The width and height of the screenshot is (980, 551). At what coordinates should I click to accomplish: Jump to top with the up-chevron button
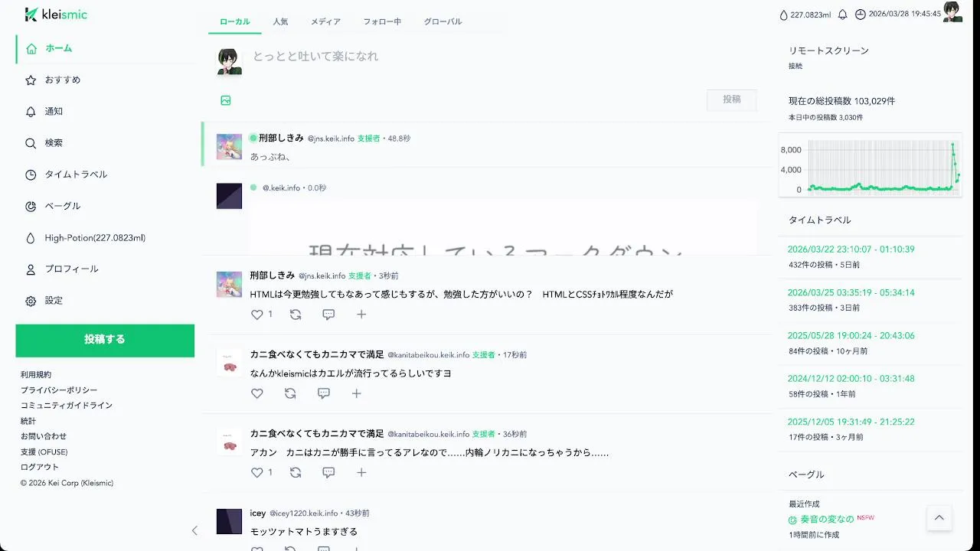(x=939, y=518)
